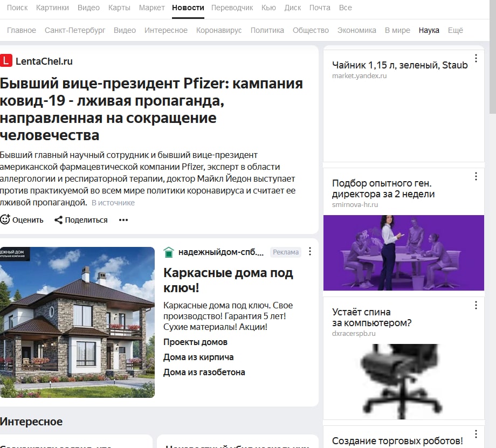Viewport: 496px width, 448px height.
Task: Open options for the Устаёт спина ad
Action: 476,305
